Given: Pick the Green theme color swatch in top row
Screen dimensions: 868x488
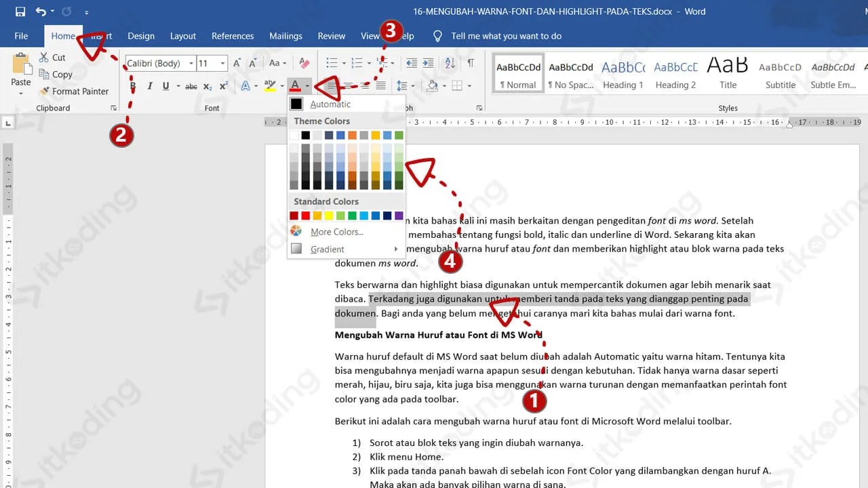Looking at the screenshot, I should [x=399, y=136].
